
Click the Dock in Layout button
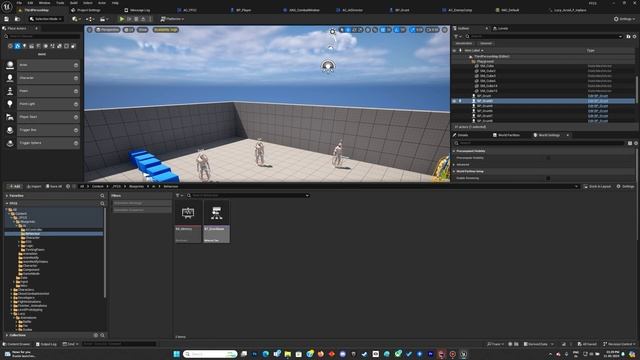(597, 187)
